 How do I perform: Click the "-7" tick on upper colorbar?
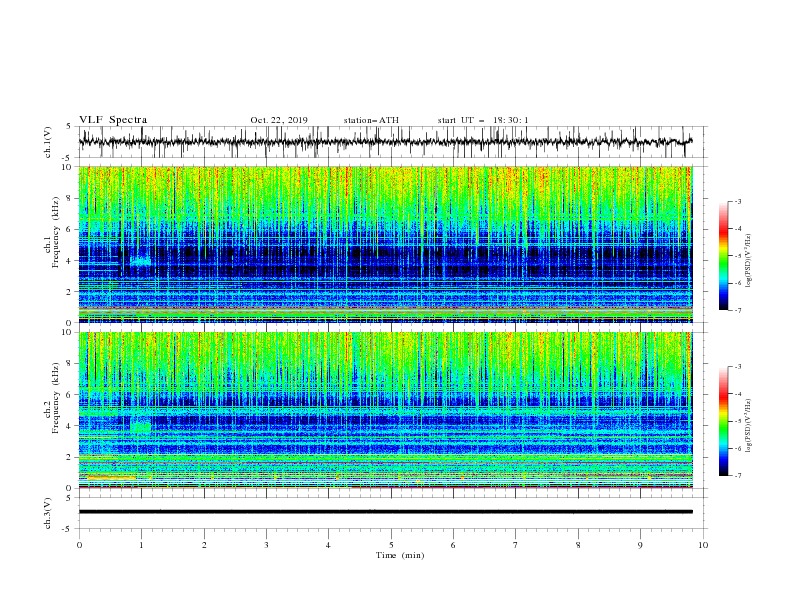[x=738, y=310]
